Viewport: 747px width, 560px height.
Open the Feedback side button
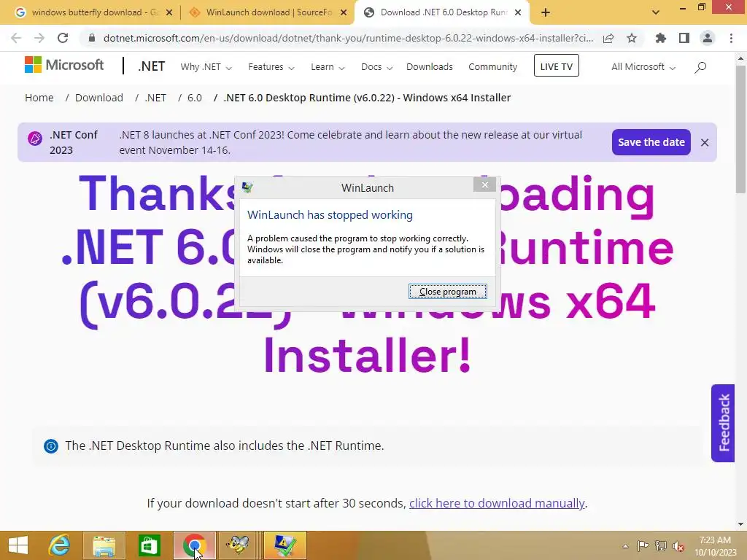723,423
